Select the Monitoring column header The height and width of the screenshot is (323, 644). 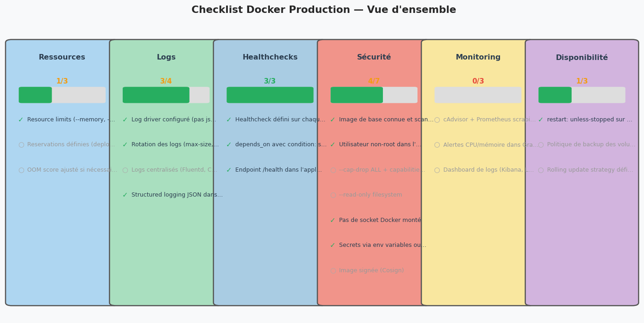478,58
